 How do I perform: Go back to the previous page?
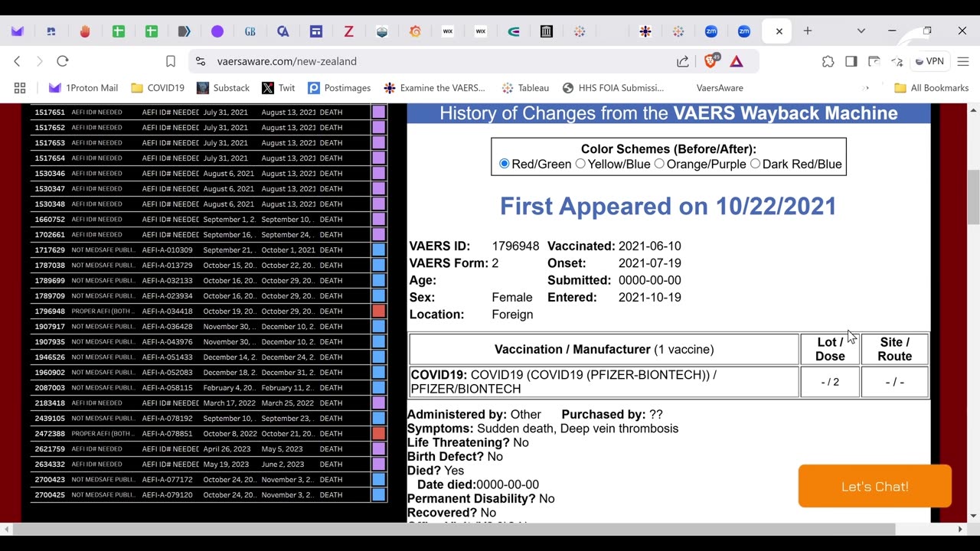pos(17,61)
